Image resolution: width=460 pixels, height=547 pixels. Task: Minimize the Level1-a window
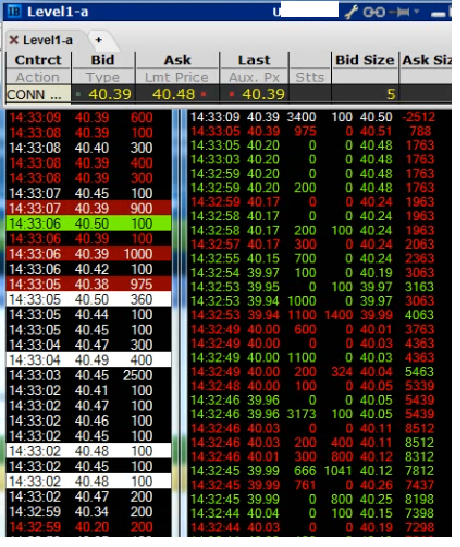[438, 14]
